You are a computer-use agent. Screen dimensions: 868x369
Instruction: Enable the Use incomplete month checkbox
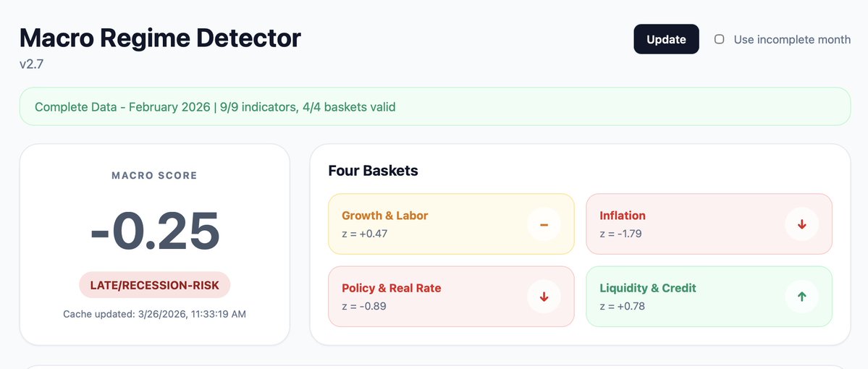(x=720, y=39)
